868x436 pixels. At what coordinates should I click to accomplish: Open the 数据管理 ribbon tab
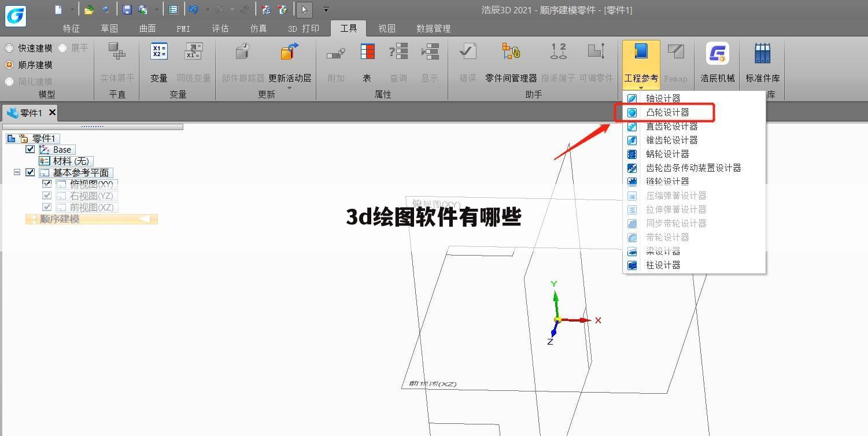pos(433,28)
